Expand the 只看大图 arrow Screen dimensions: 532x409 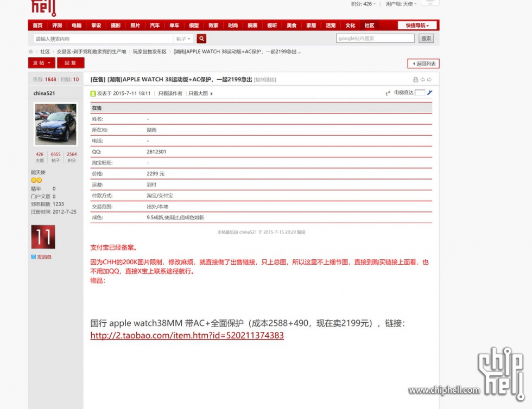point(212,94)
